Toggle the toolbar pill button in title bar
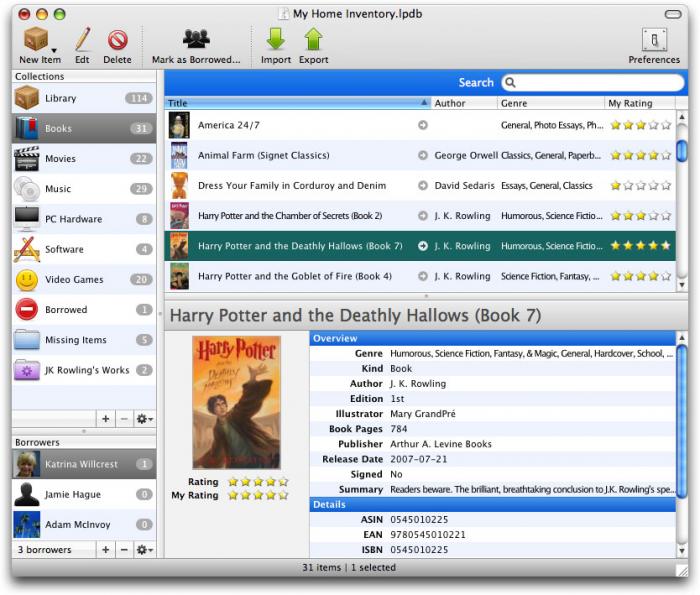 coord(673,14)
